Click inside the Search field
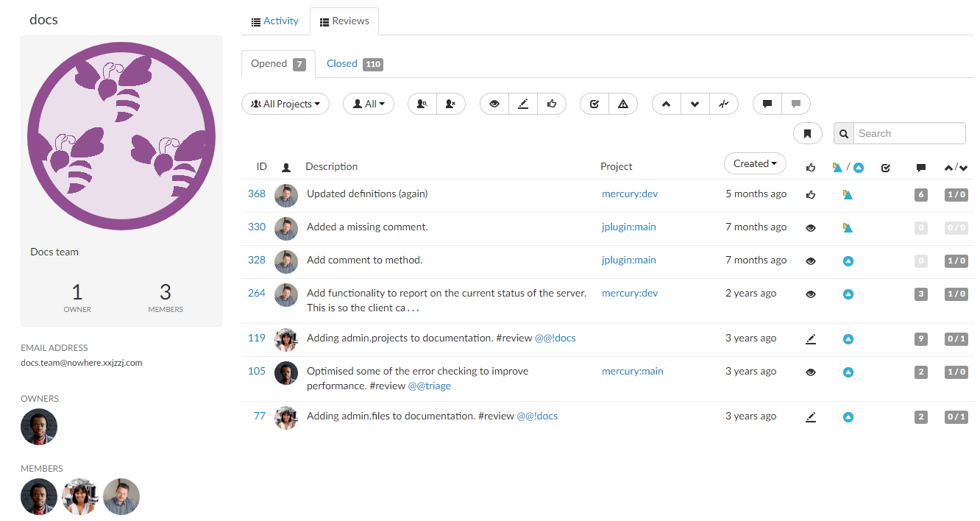 coord(909,133)
